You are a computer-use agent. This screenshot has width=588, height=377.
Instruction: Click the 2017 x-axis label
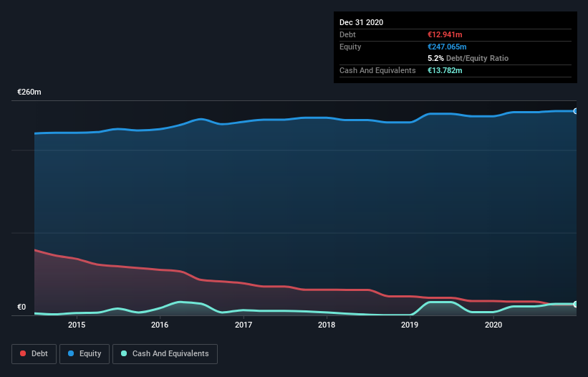(x=244, y=325)
